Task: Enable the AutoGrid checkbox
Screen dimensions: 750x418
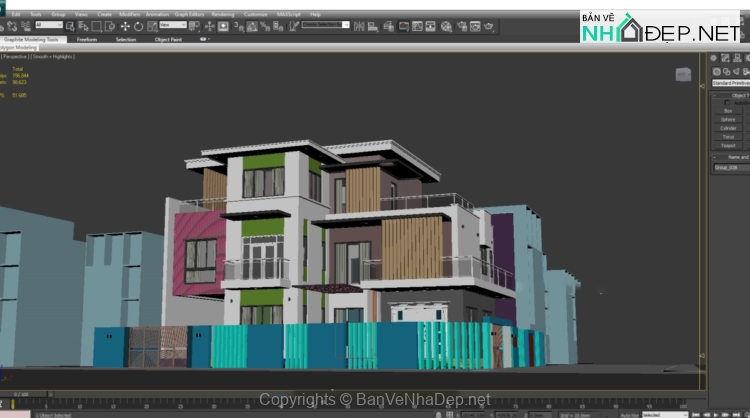Action: pyautogui.click(x=731, y=102)
